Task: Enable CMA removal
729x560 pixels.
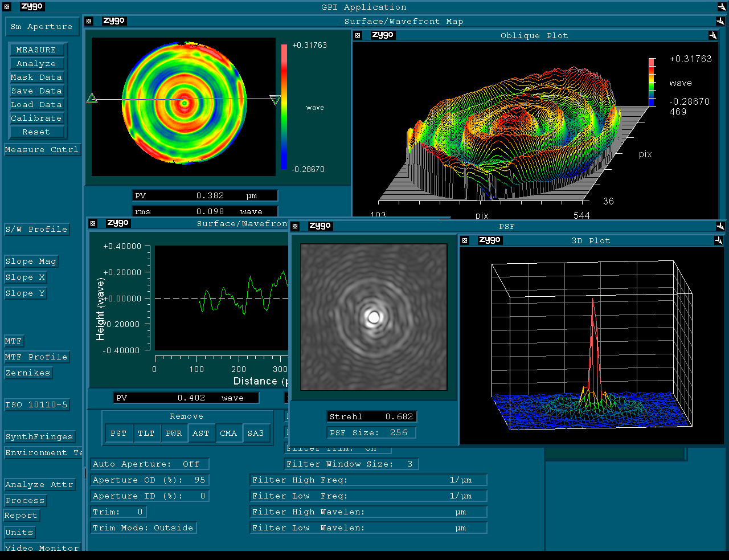Action: pos(228,434)
